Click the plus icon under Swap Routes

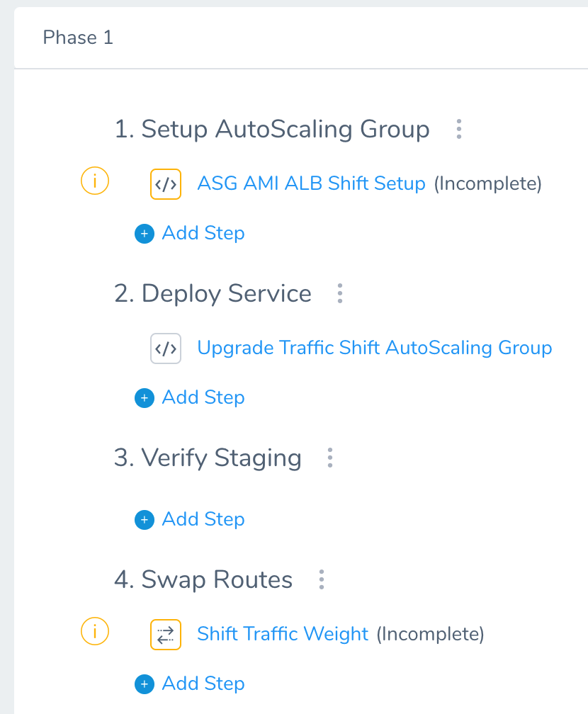click(x=145, y=684)
